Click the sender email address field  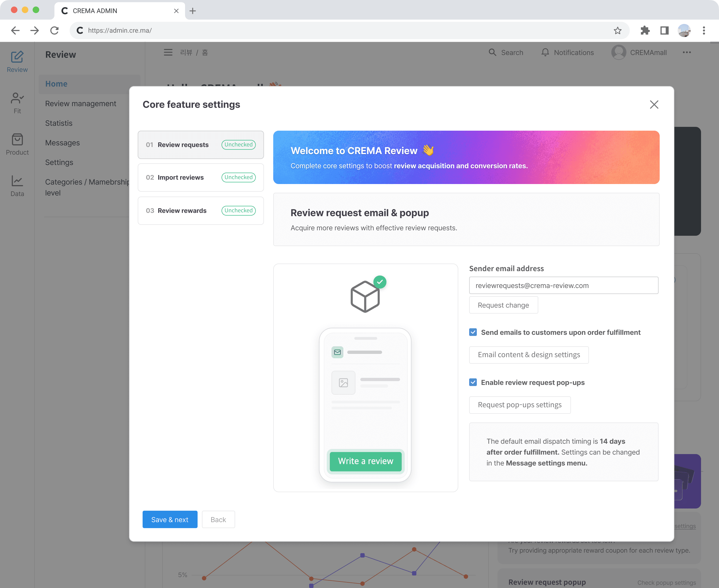564,286
